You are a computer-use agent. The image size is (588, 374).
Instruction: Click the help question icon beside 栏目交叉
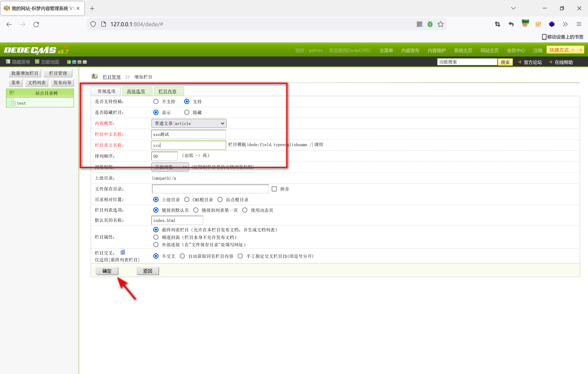(122, 252)
